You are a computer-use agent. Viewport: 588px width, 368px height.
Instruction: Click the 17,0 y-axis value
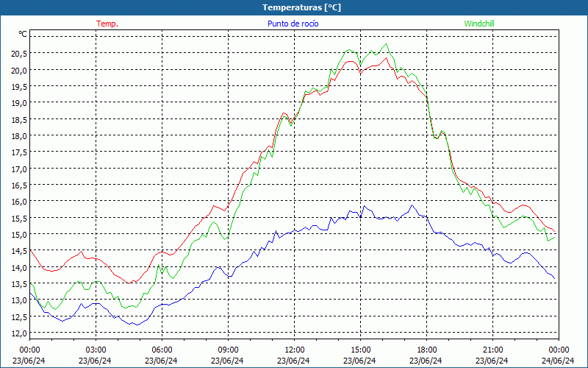(x=19, y=169)
